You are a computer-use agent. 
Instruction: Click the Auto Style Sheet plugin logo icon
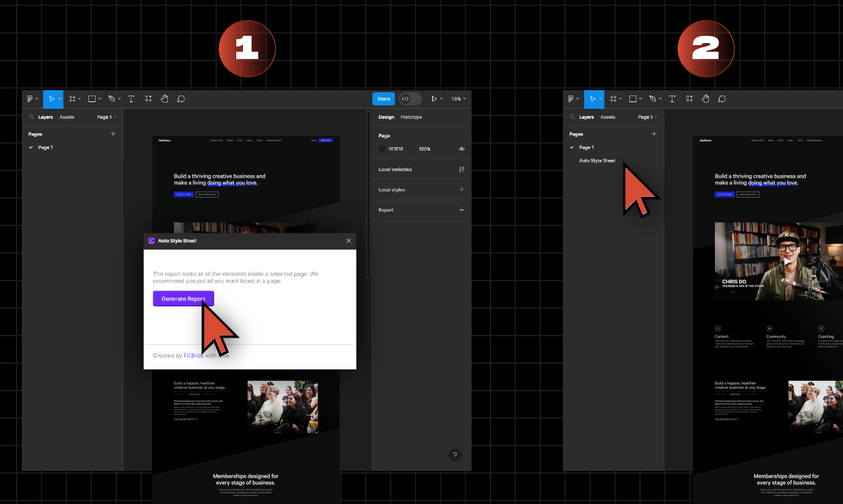(x=151, y=241)
